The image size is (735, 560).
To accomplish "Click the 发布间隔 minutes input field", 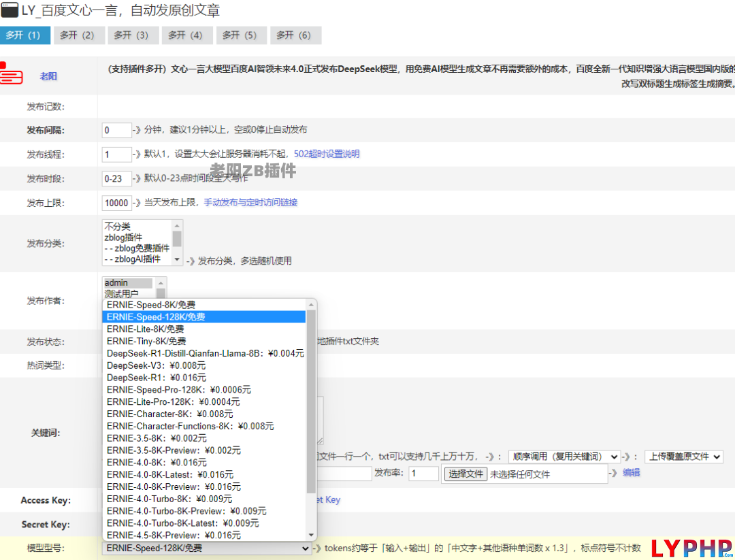I will 117,130.
